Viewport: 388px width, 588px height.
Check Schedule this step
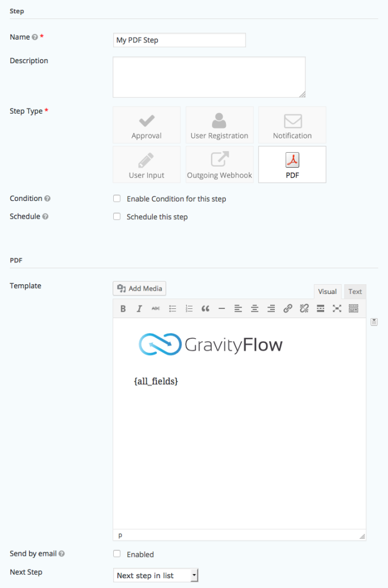[117, 216]
